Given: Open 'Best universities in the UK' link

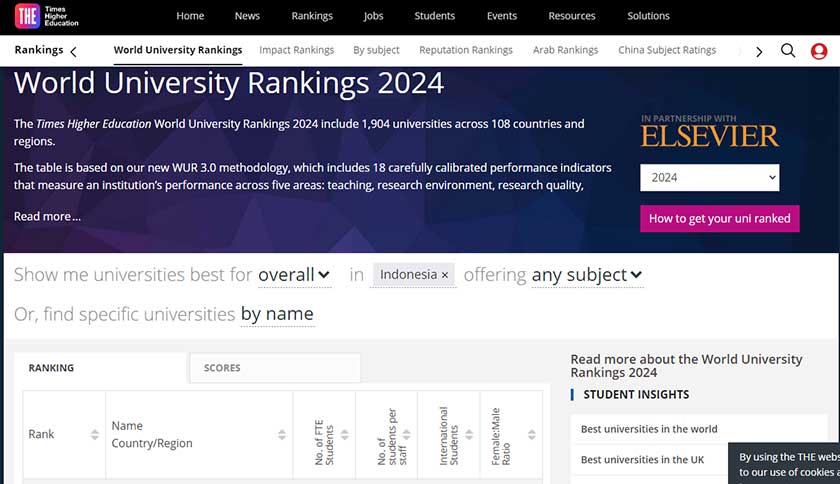Looking at the screenshot, I should click(x=642, y=460).
